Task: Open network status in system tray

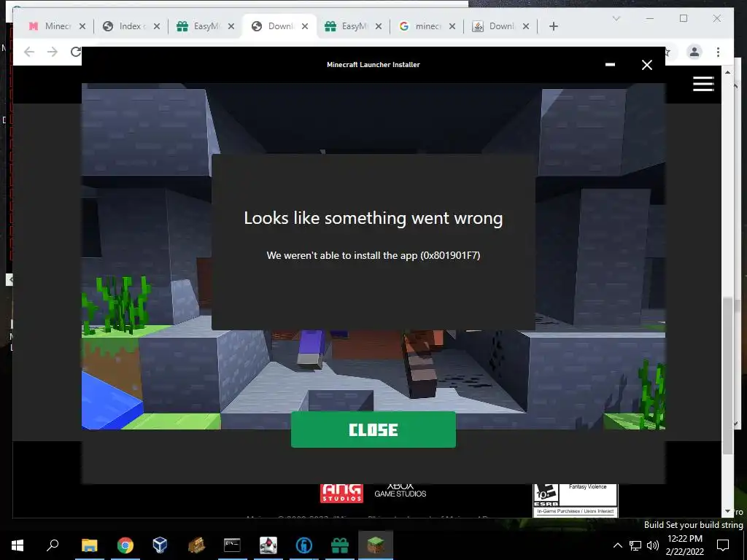Action: (635, 545)
